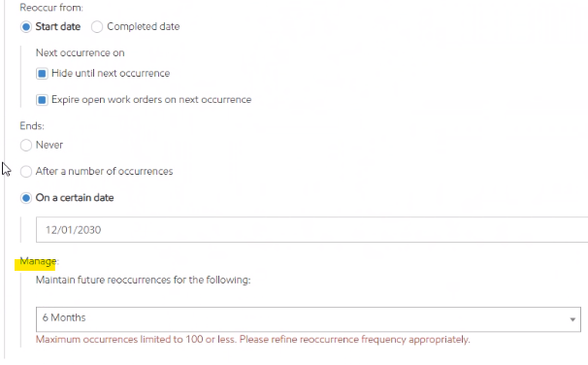
Task: Click the "Hide until next occurrence" label
Action: pyautogui.click(x=111, y=73)
